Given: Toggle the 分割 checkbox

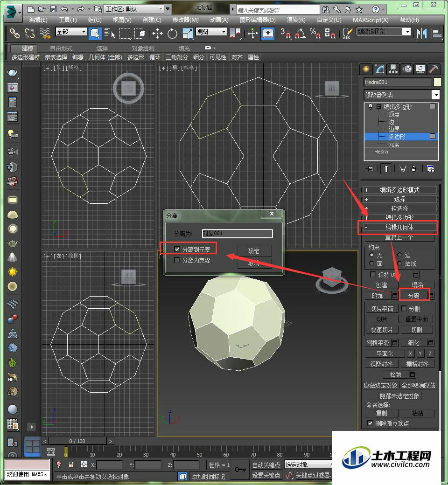Looking at the screenshot, I should (x=404, y=308).
